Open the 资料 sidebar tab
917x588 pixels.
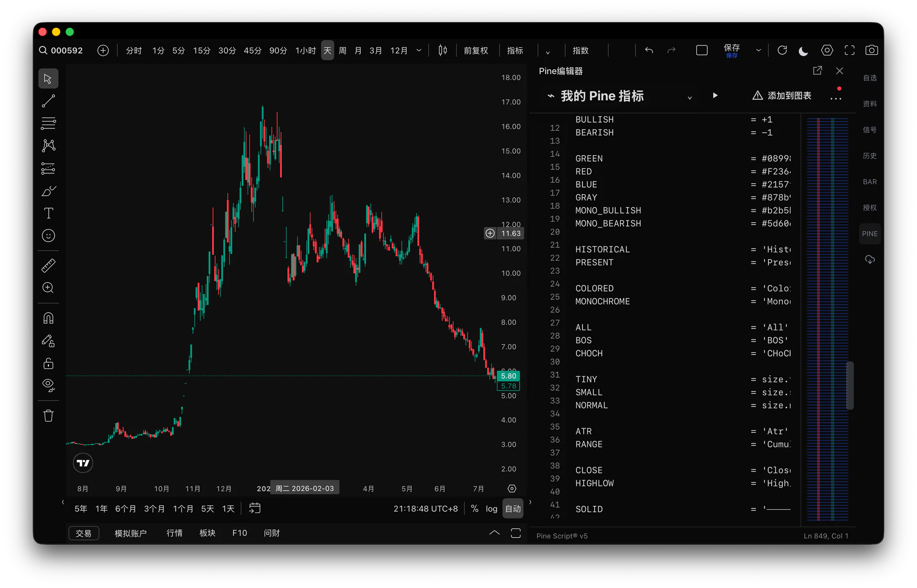[x=870, y=104]
